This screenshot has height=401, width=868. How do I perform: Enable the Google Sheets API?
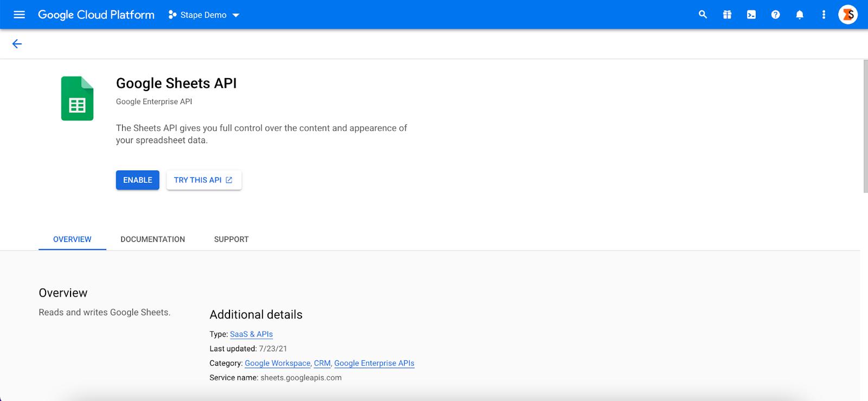pyautogui.click(x=138, y=180)
